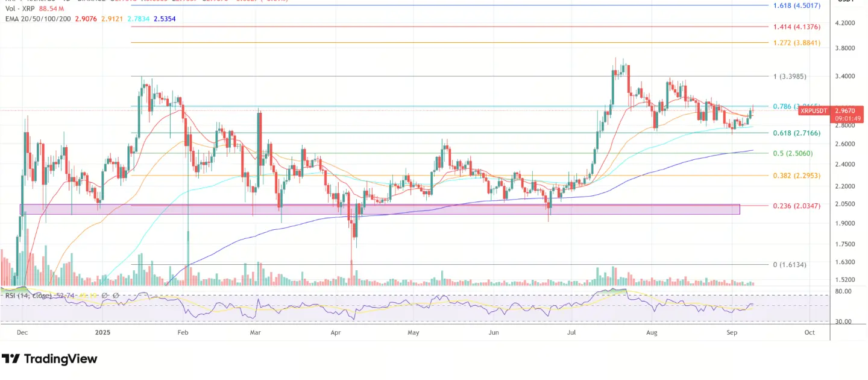
Task: Click the 3.4000 price axis label
Action: click(x=844, y=77)
